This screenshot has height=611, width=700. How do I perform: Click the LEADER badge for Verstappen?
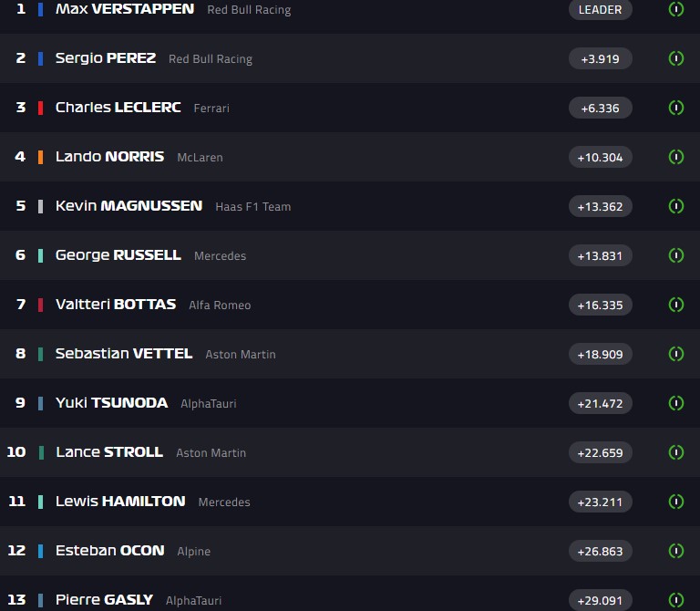(600, 10)
